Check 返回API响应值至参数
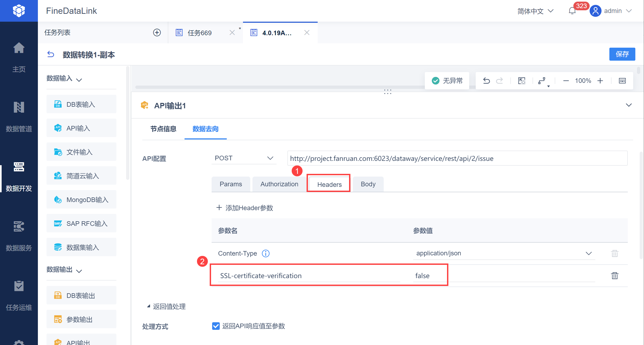 [x=215, y=326]
